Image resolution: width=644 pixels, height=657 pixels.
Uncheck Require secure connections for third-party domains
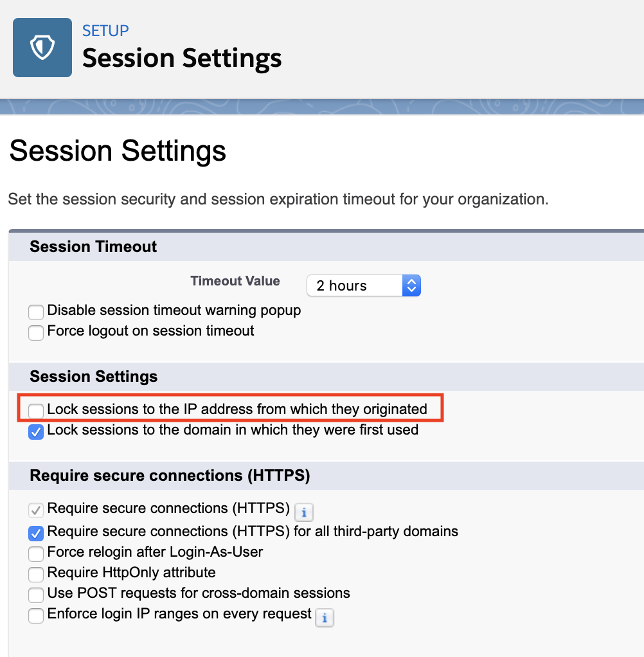pos(35,534)
